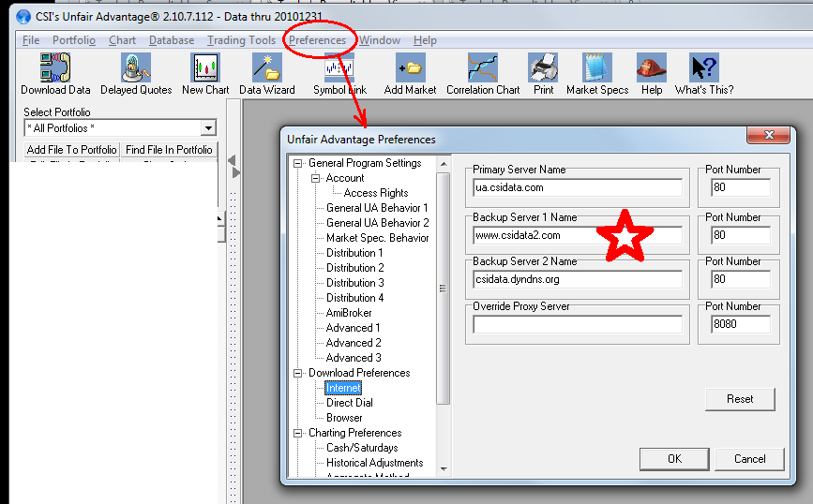Click the proxy Port Number 8080 field

pyautogui.click(x=741, y=324)
